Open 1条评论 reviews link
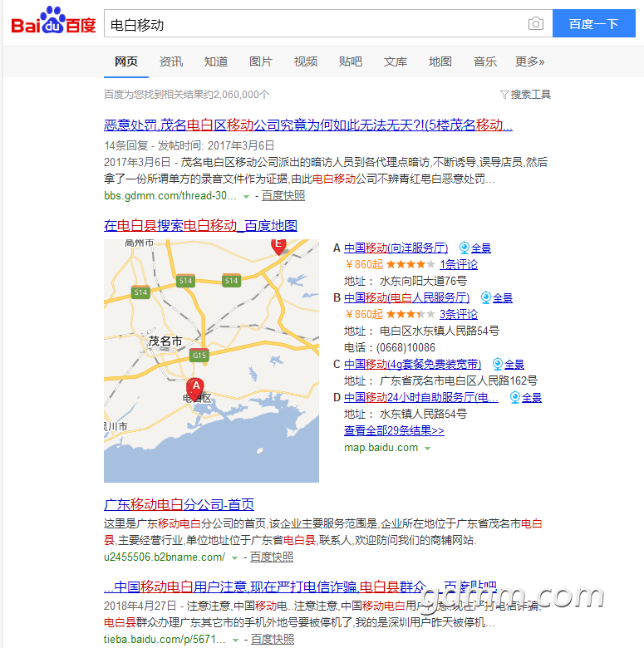Image resolution: width=644 pixels, height=648 pixels. click(459, 264)
